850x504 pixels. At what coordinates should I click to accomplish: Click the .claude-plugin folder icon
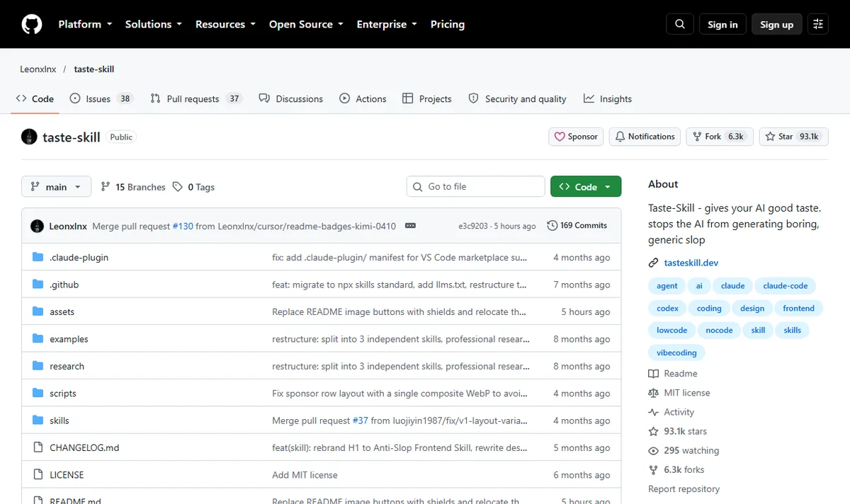[38, 257]
